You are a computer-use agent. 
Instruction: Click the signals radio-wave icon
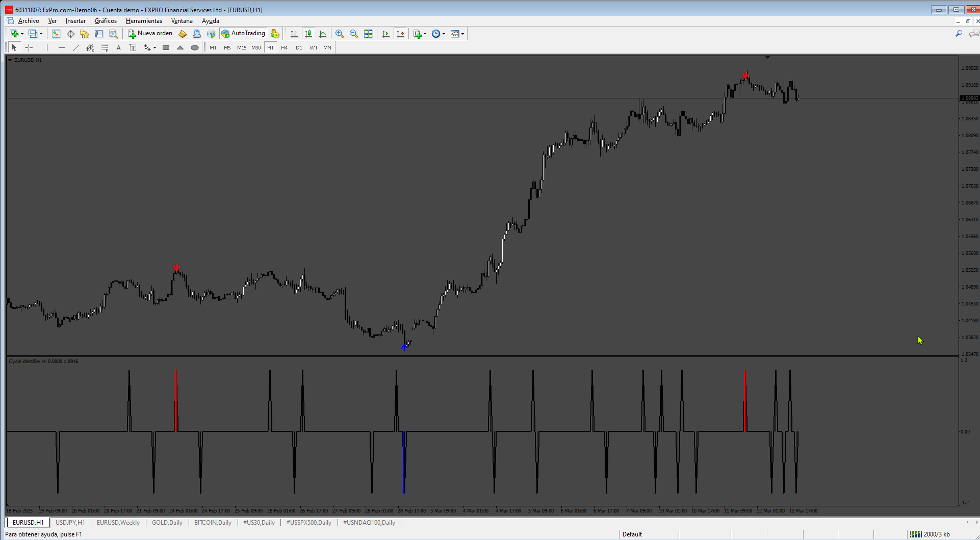tap(211, 34)
